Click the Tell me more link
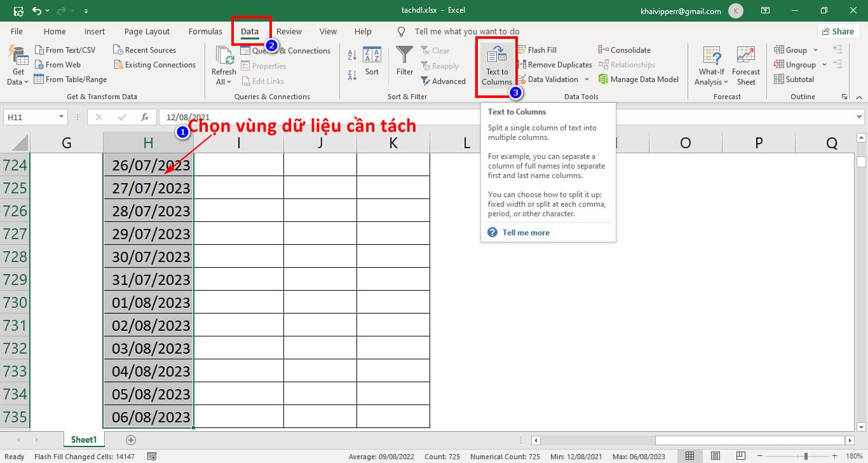The image size is (868, 463). click(x=526, y=232)
